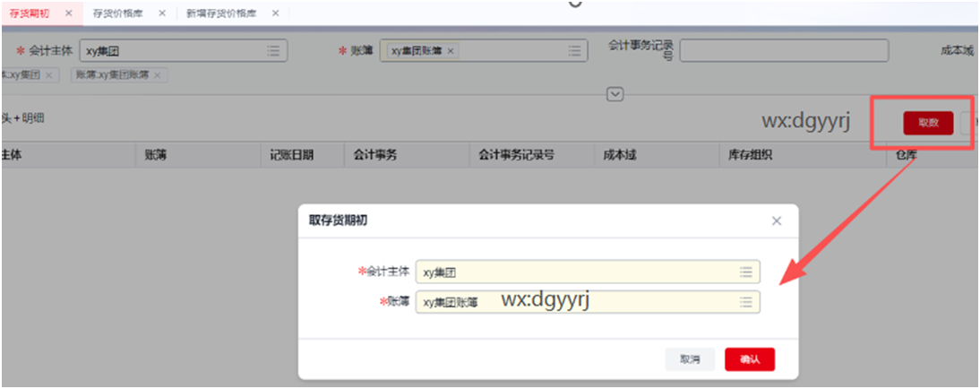This screenshot has height=389, width=980.
Task: Click the 会计事务记录号 input field
Action: (784, 51)
